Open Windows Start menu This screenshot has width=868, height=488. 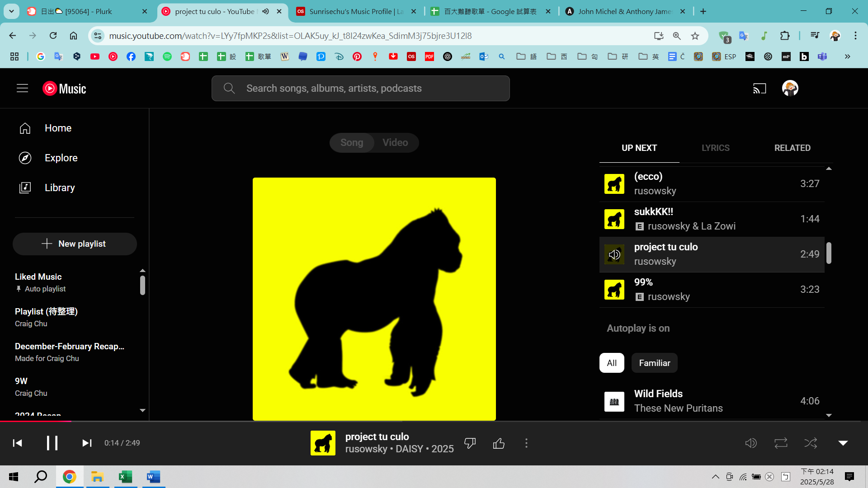click(x=14, y=477)
